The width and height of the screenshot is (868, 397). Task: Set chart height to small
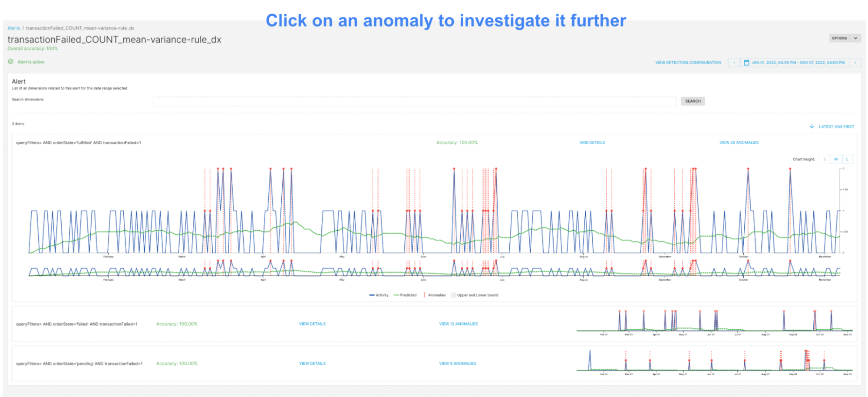tap(825, 159)
